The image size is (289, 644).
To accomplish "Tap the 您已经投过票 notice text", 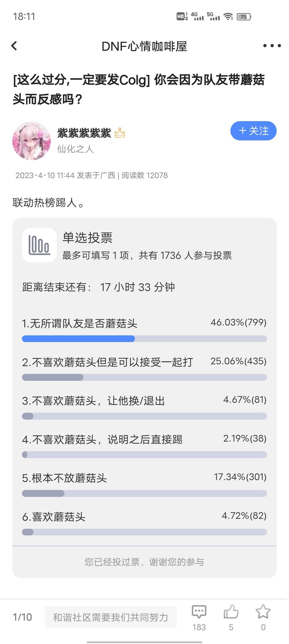I will point(144,562).
